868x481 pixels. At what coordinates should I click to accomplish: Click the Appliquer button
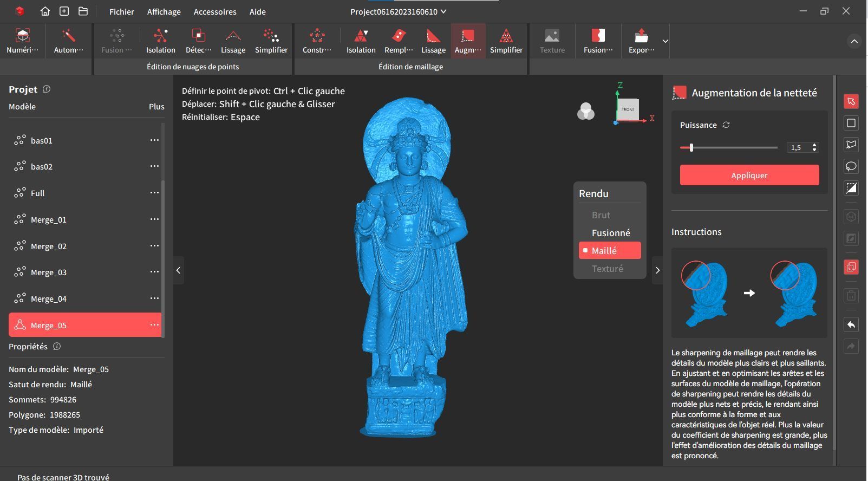click(749, 175)
